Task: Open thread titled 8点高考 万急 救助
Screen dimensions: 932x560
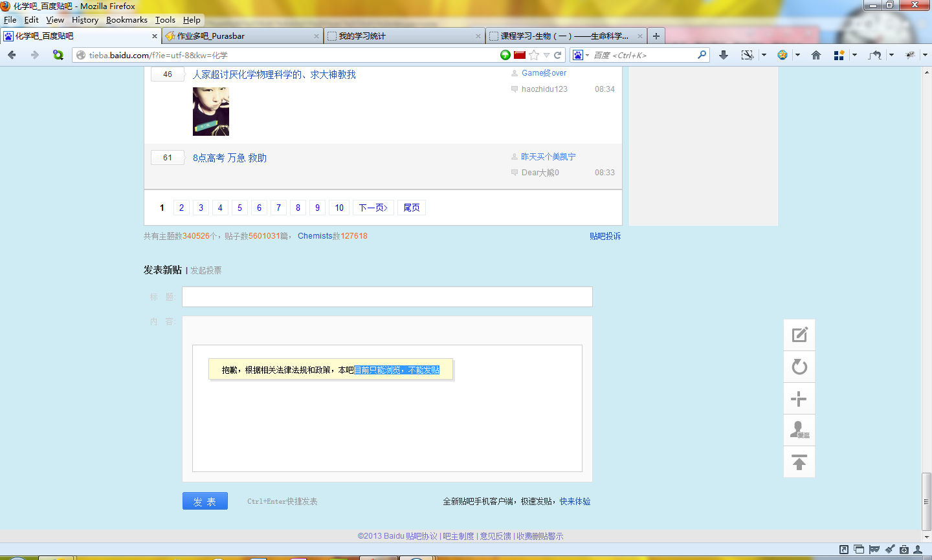Action: 230,158
